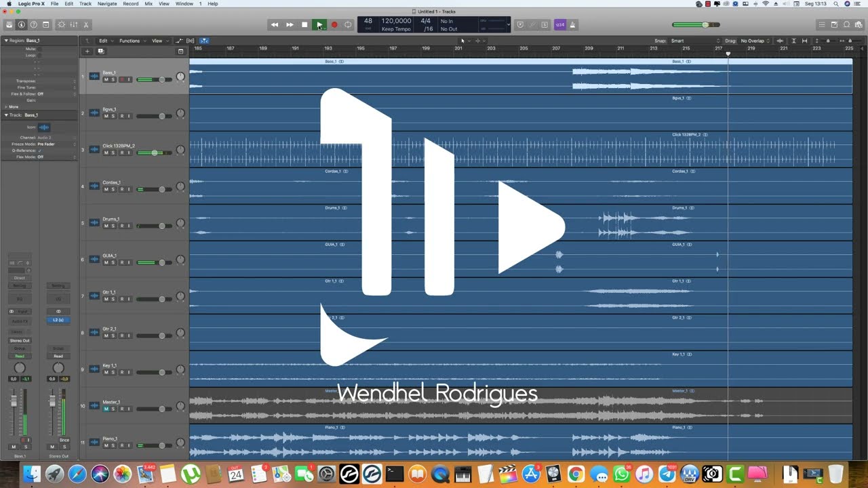Screen dimensions: 868x488
Task: Open the Snap Smart dropdown
Action: tap(695, 41)
